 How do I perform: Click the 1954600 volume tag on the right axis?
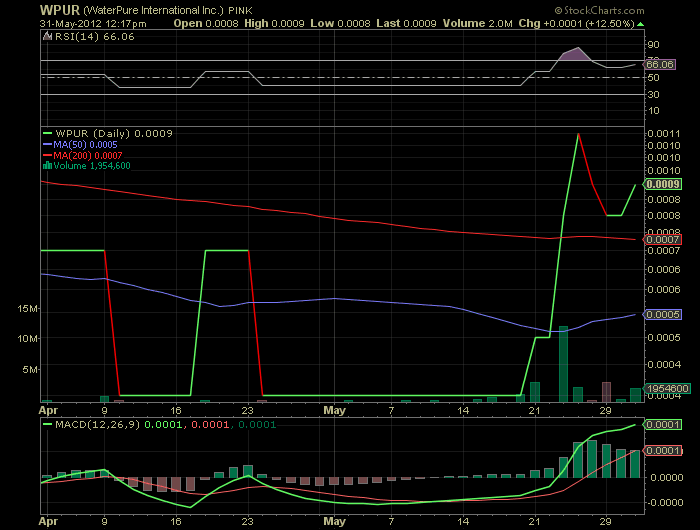tap(667, 388)
